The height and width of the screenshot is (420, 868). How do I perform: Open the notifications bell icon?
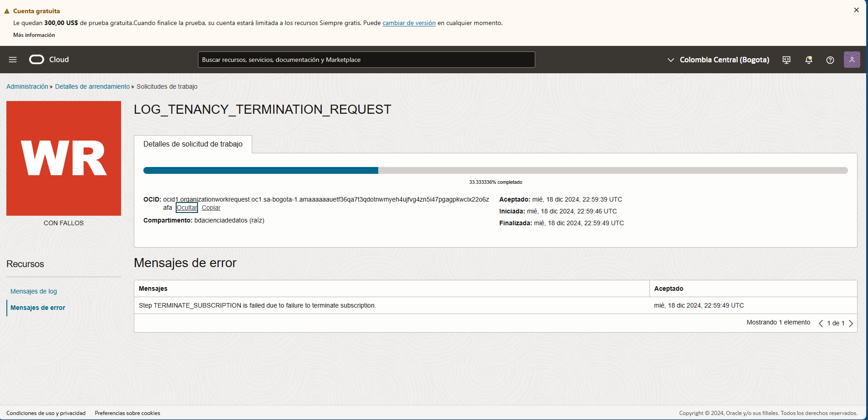click(809, 60)
